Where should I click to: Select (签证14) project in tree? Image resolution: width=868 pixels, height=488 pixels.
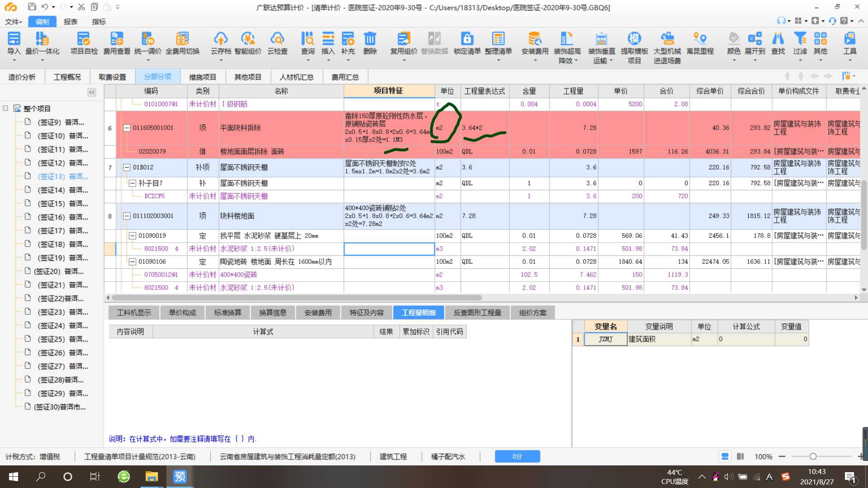tap(62, 190)
